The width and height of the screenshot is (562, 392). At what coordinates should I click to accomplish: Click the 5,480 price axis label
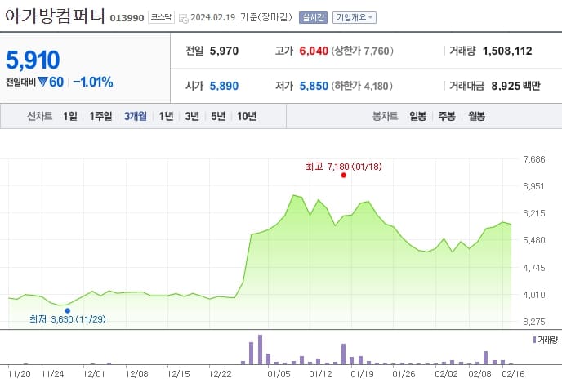tap(533, 240)
